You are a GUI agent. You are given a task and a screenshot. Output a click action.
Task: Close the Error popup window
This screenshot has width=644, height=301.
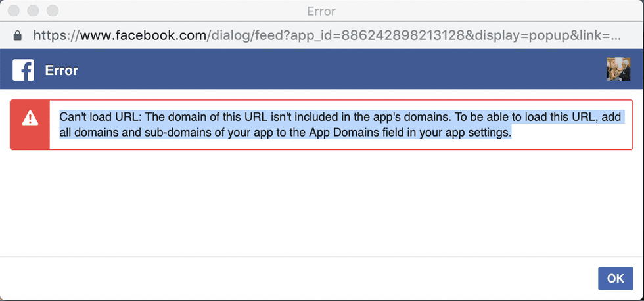coord(13,11)
